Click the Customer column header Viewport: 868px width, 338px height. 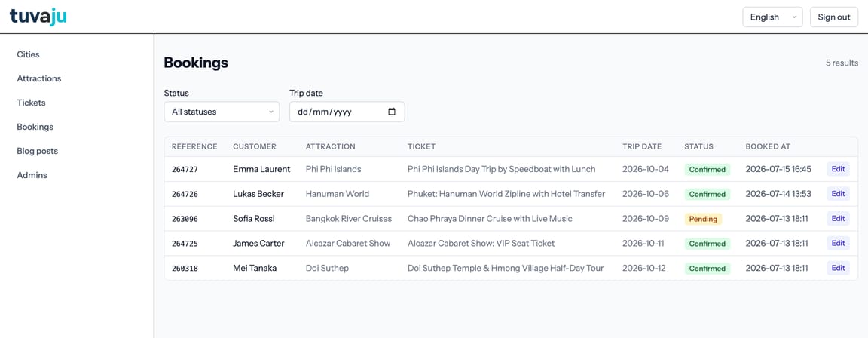tap(255, 147)
